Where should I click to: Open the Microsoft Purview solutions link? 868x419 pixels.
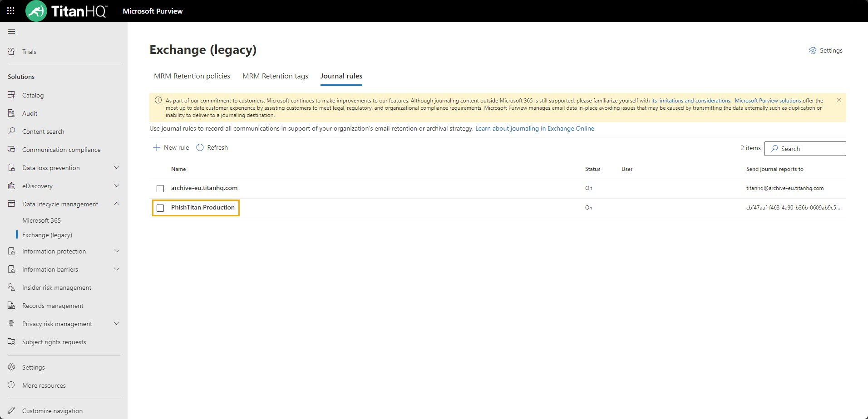(x=768, y=101)
